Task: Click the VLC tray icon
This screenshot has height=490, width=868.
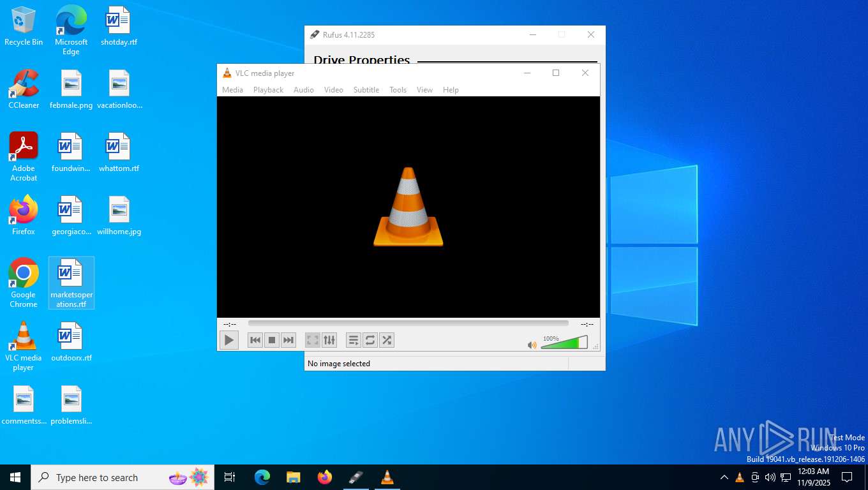Action: tap(740, 477)
